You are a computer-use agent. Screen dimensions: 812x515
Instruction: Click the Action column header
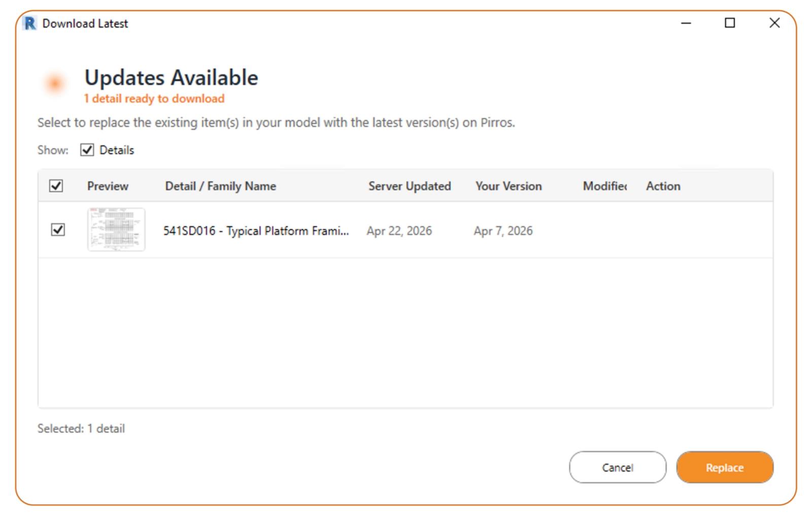click(x=663, y=186)
